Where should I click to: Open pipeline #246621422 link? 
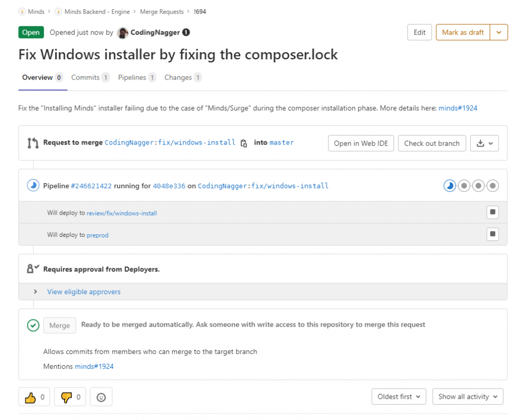click(91, 186)
